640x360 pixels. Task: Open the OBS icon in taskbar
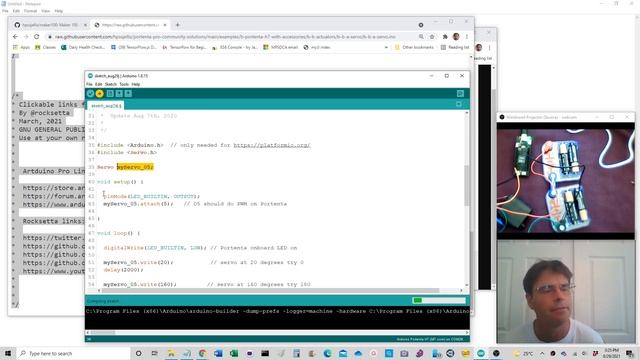496,353
